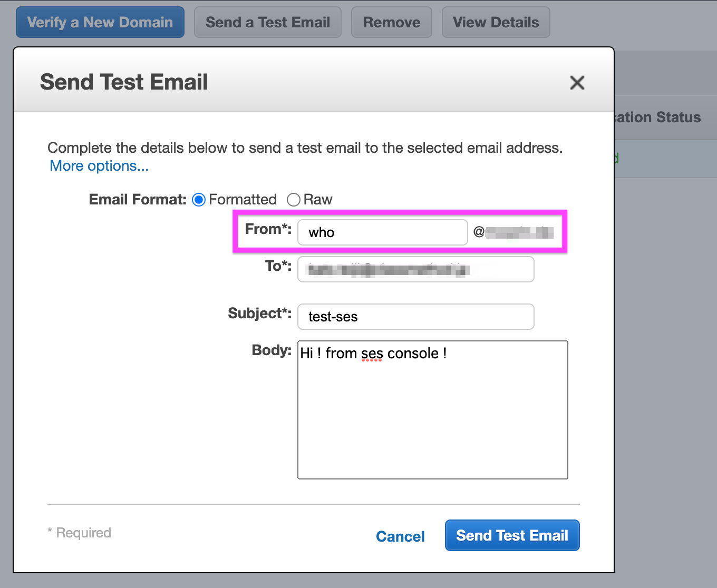Click into the email Body text area
Screen dimensions: 717x588
point(432,409)
